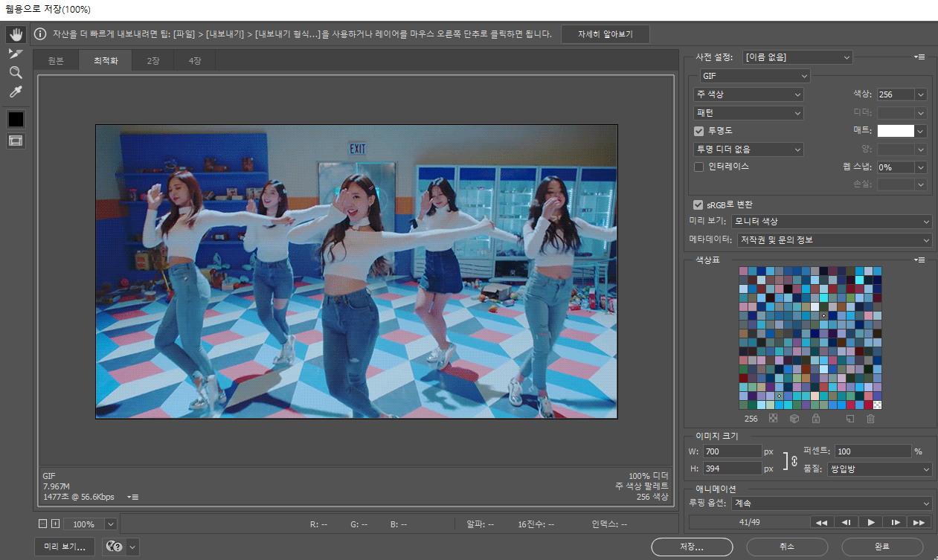Switch to the 원본 tab
Viewport: 938px width, 560px height.
click(x=56, y=61)
